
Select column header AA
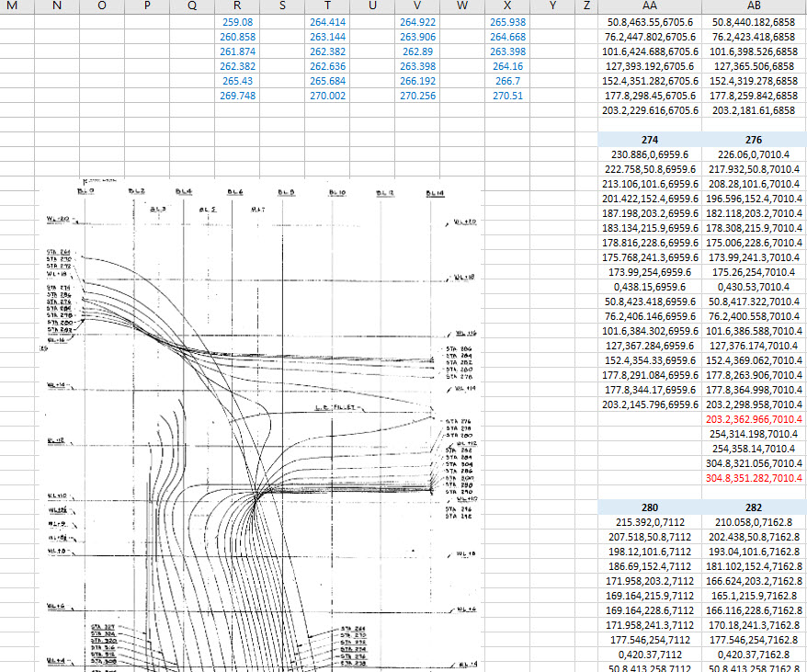click(x=649, y=6)
